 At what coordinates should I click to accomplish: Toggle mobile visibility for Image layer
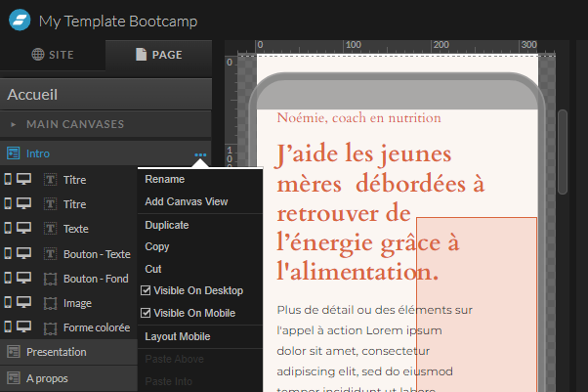(8, 302)
